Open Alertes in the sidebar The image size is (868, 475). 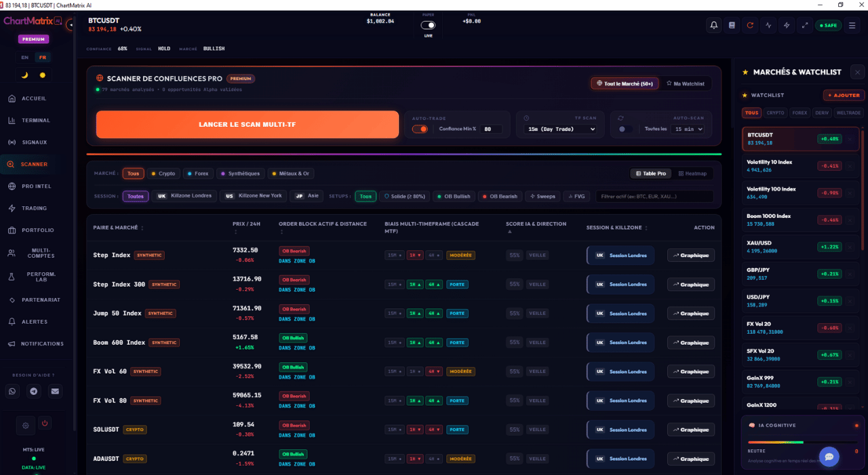34,322
